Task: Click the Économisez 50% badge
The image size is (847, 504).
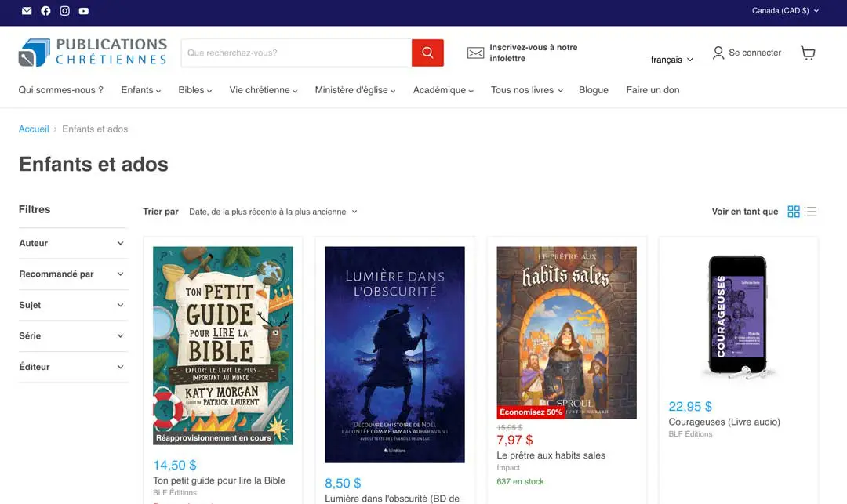Action: coord(531,412)
